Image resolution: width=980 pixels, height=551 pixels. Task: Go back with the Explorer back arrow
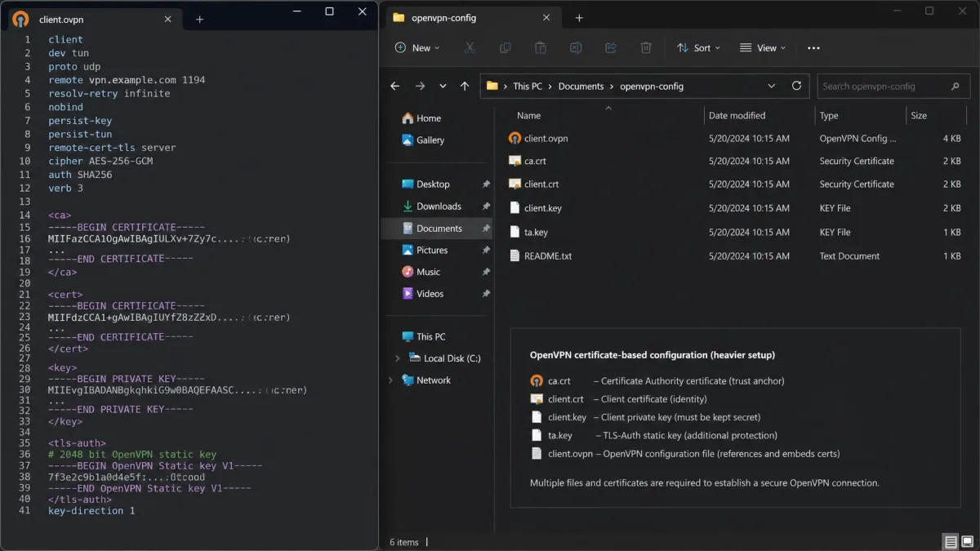click(x=395, y=86)
